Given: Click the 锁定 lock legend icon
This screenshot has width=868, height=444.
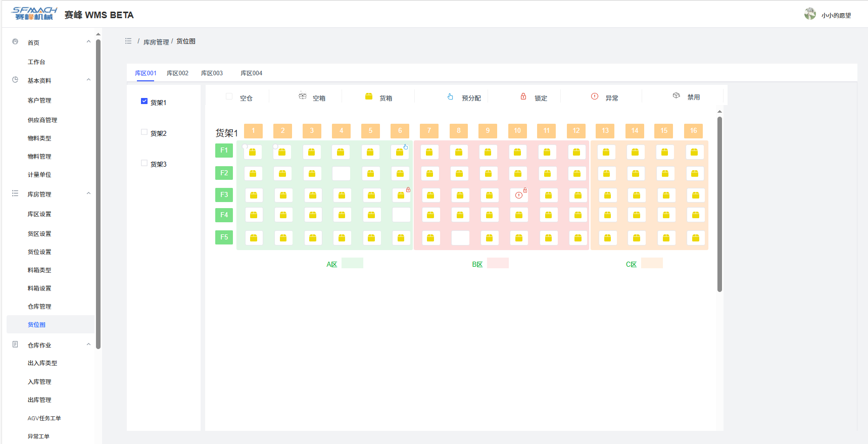Looking at the screenshot, I should coord(523,96).
